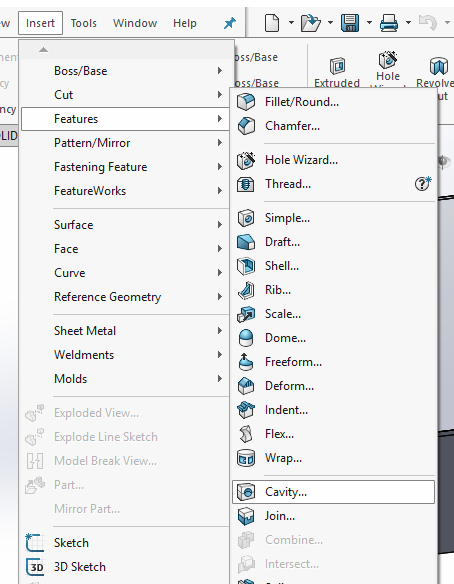Screen dimensions: 454x584
Task: Select the Deform feature icon
Action: [x=246, y=386]
